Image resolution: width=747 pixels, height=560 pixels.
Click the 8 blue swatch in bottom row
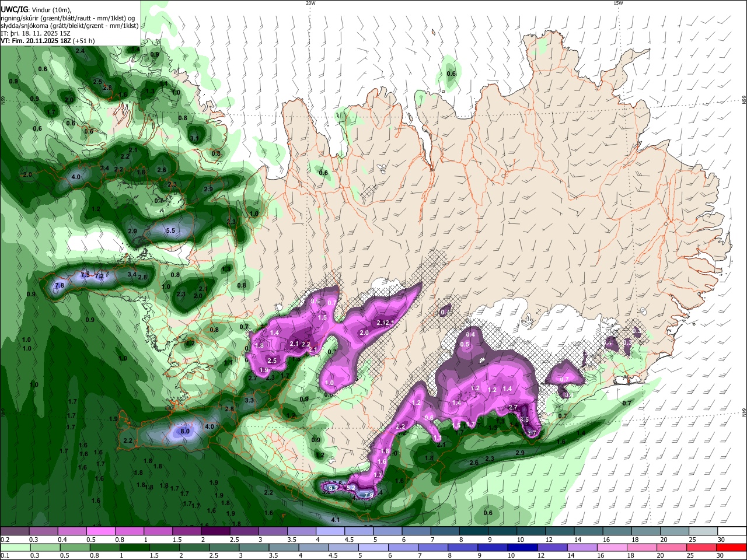[463, 547]
